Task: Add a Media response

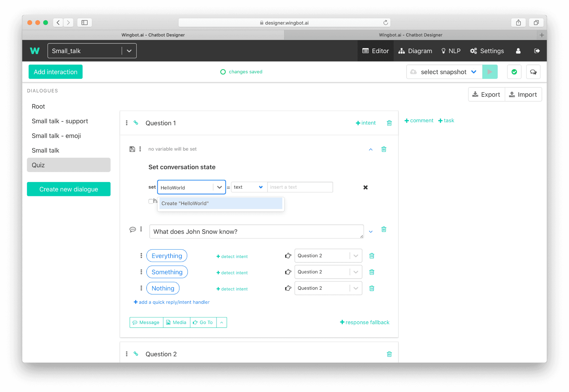Action: click(x=176, y=323)
